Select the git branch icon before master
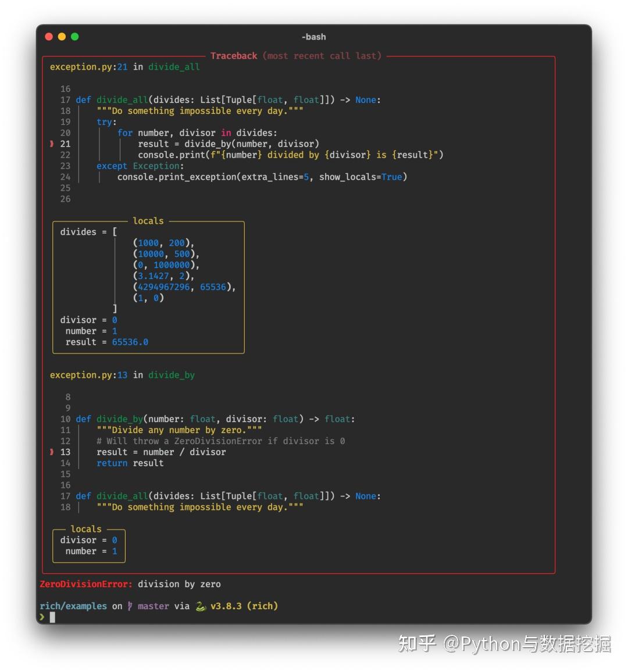Image resolution: width=628 pixels, height=672 pixels. [131, 606]
